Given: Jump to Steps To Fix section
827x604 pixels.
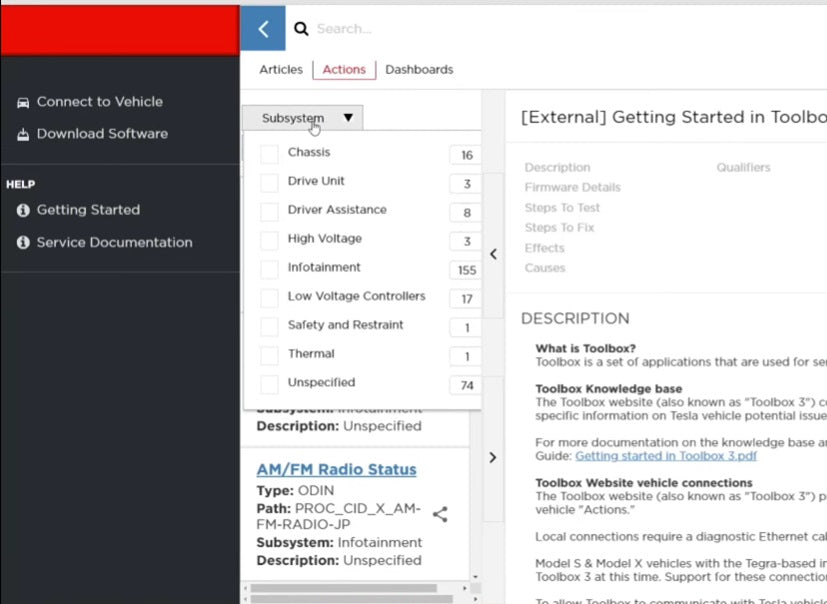Looking at the screenshot, I should pyautogui.click(x=559, y=228).
